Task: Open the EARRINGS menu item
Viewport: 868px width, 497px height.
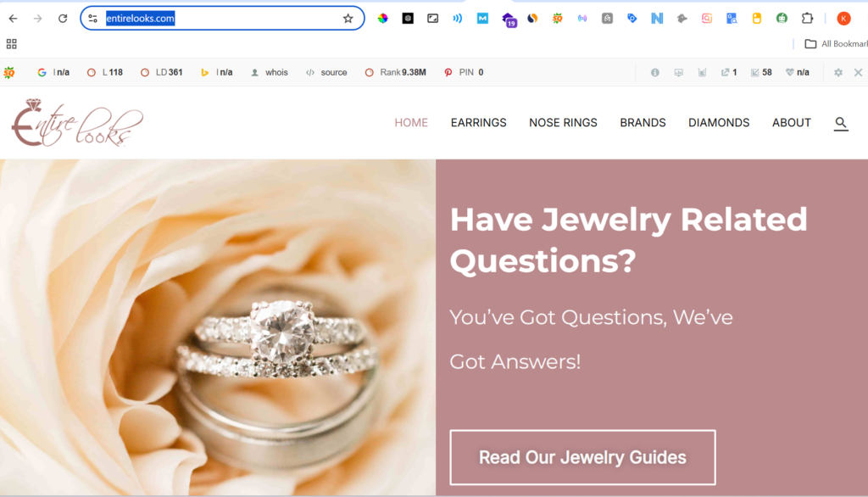Action: click(478, 122)
